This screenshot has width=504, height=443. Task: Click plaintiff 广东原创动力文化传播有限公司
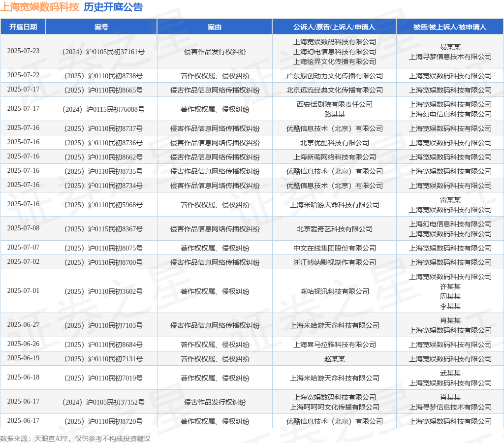coord(335,76)
